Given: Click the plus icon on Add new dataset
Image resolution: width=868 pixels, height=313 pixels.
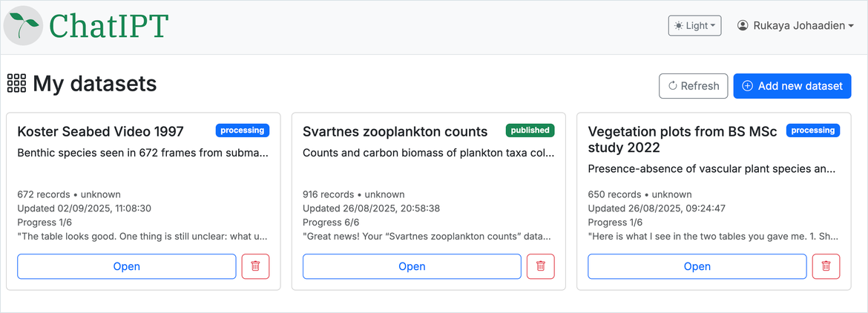Looking at the screenshot, I should coord(747,86).
